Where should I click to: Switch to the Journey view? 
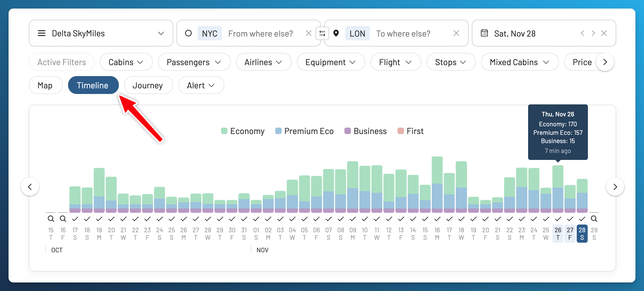click(x=148, y=85)
